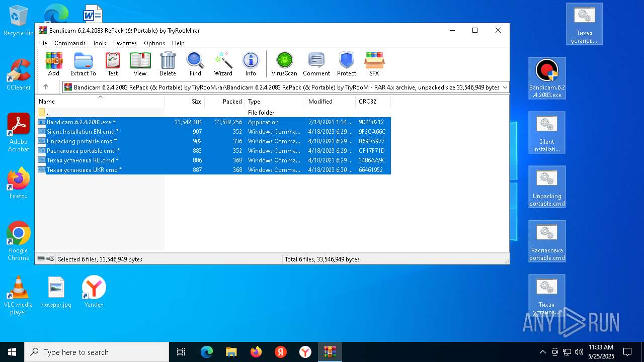The height and width of the screenshot is (362, 644).
Task: Launch the Wizard wand tool
Action: [223, 64]
